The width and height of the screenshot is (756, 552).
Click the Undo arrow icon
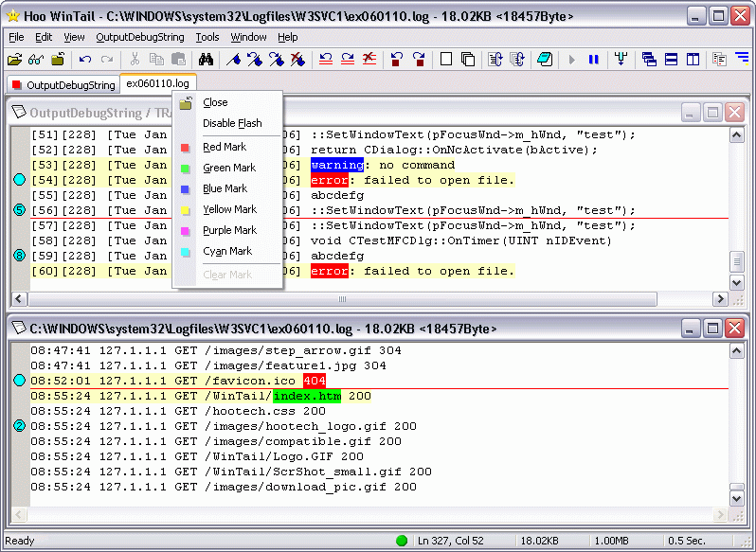85,60
